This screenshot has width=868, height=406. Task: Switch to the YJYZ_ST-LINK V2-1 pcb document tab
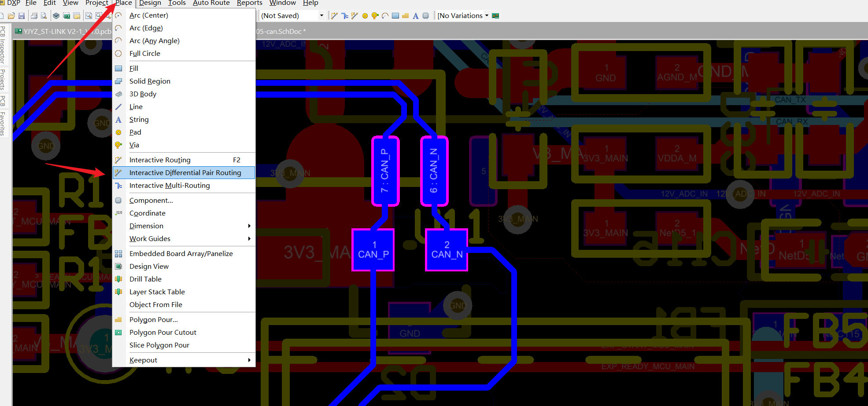tap(63, 32)
